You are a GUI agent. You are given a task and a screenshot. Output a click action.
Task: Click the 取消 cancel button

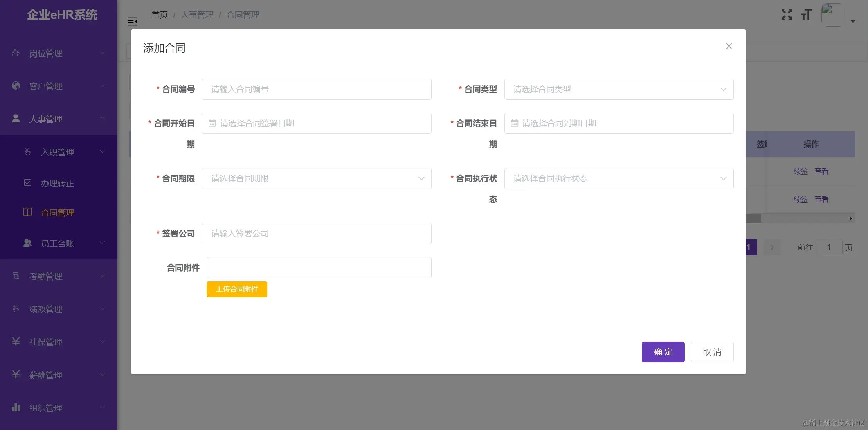[x=712, y=352]
